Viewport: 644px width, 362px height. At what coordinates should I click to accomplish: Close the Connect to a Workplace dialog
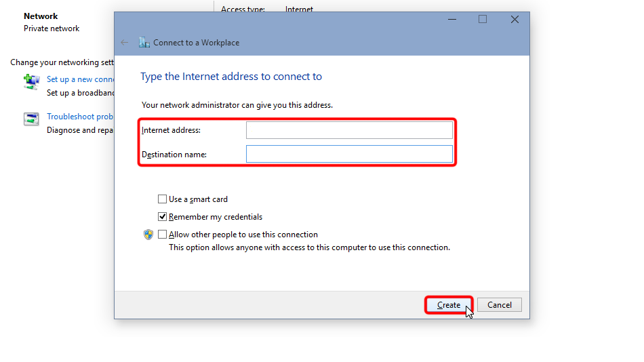[x=515, y=20]
